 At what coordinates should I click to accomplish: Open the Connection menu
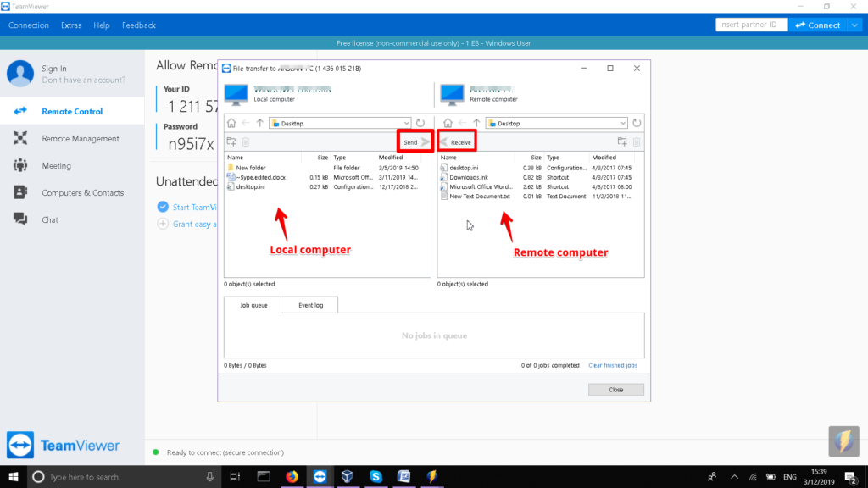[29, 25]
